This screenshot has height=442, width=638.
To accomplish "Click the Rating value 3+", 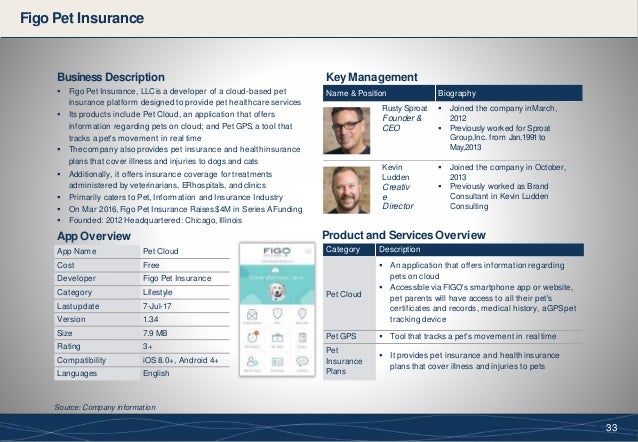I will 148,346.
